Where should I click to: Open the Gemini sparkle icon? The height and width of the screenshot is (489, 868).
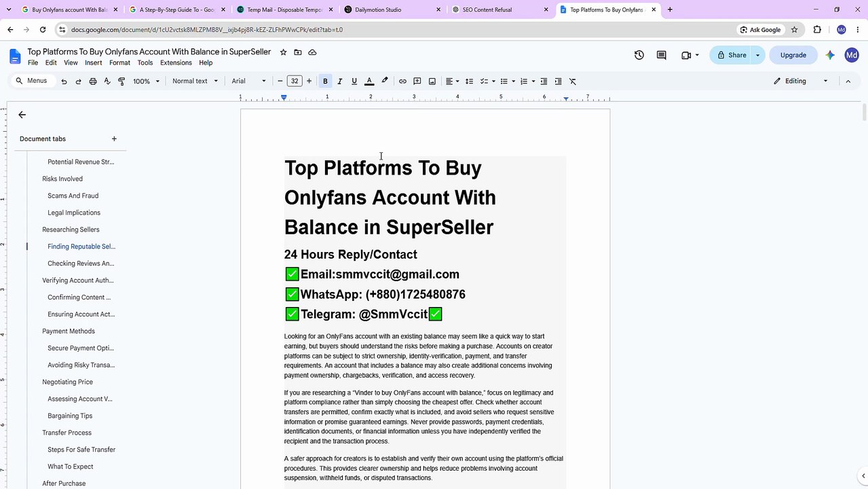830,55
